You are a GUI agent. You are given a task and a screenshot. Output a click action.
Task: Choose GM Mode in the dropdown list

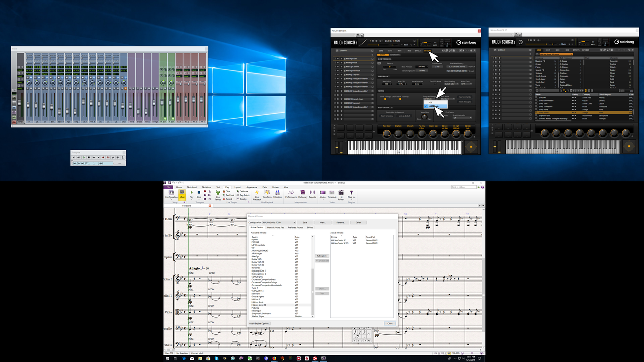pyautogui.click(x=435, y=106)
